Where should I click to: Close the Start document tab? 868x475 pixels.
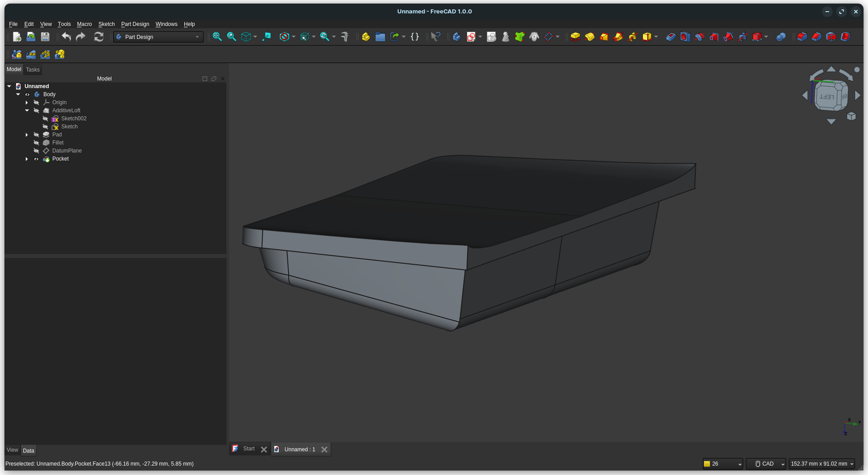[264, 450]
